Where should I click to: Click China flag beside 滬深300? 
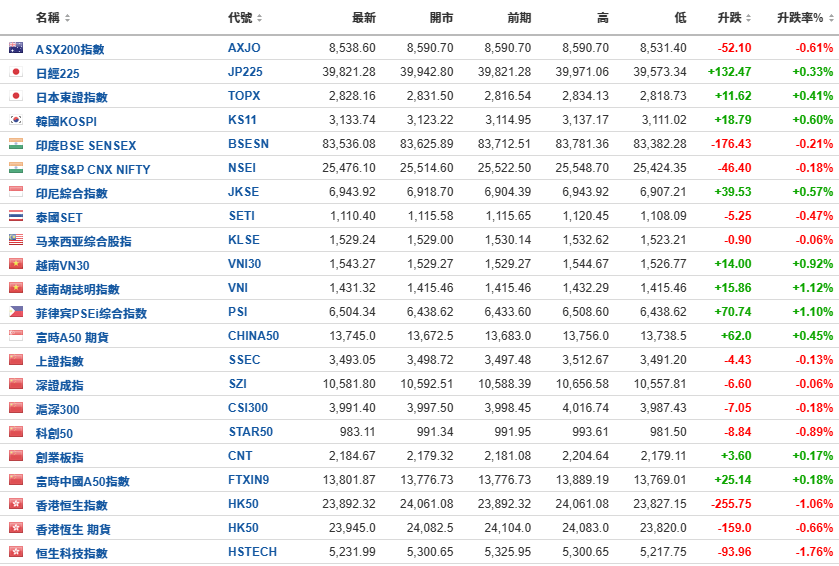pyautogui.click(x=16, y=408)
